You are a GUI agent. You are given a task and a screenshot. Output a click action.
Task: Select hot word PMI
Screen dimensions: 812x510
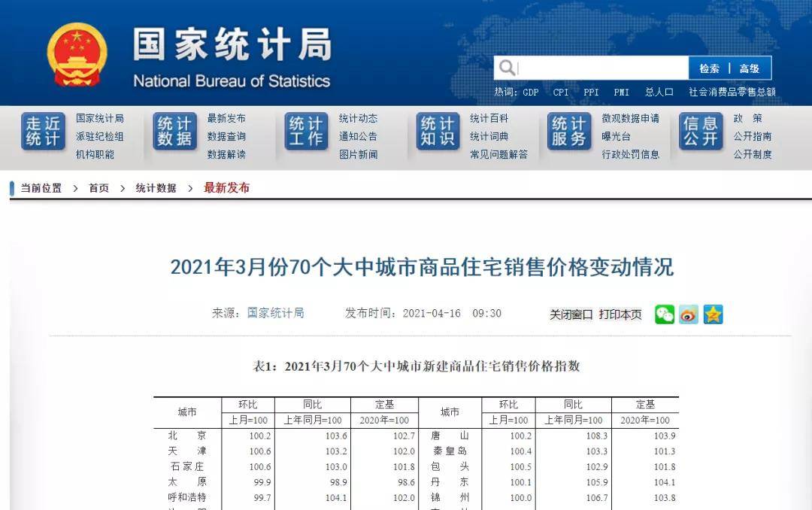[x=622, y=93]
